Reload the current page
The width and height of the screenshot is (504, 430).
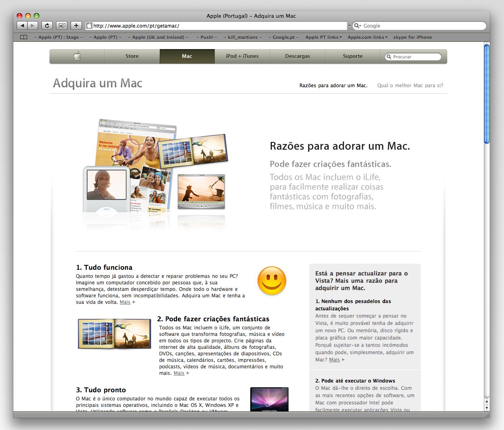46,25
